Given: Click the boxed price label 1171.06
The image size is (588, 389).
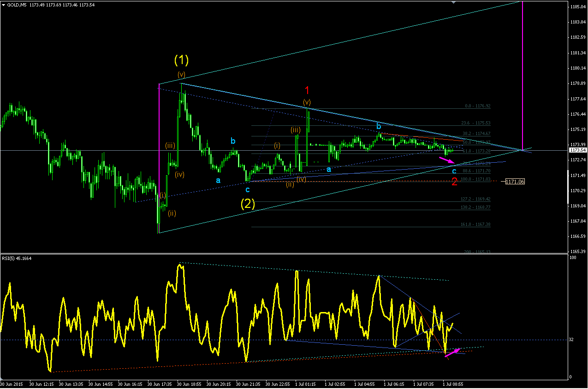Looking at the screenshot, I should tap(515, 182).
